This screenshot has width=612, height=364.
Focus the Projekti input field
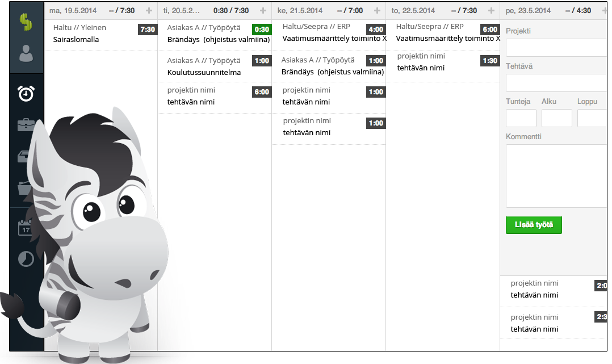tap(556, 48)
